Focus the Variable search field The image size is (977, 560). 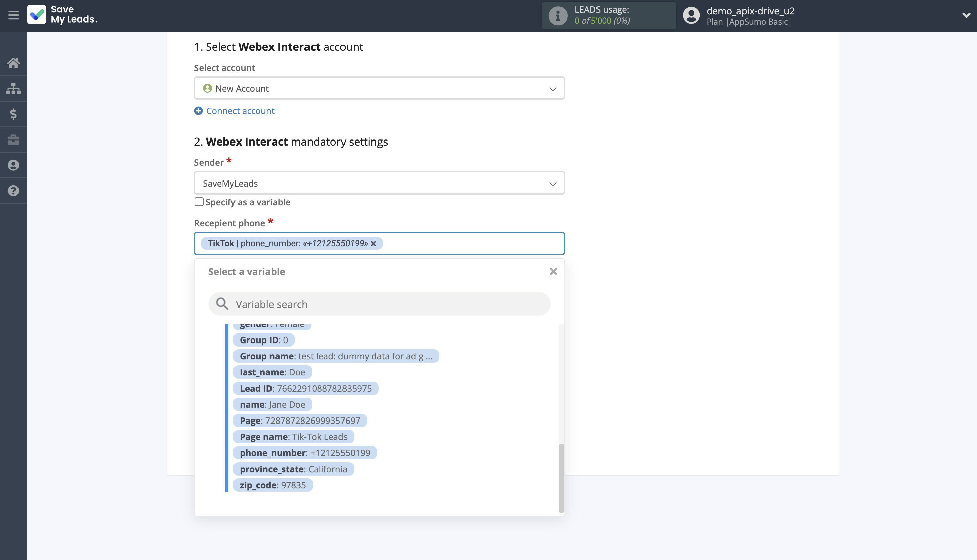tap(379, 304)
